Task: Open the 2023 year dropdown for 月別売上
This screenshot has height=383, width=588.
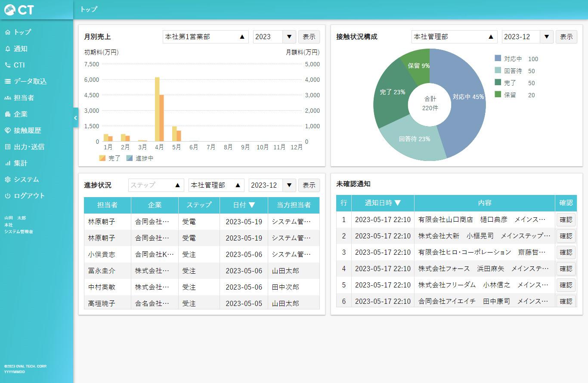Action: click(274, 37)
